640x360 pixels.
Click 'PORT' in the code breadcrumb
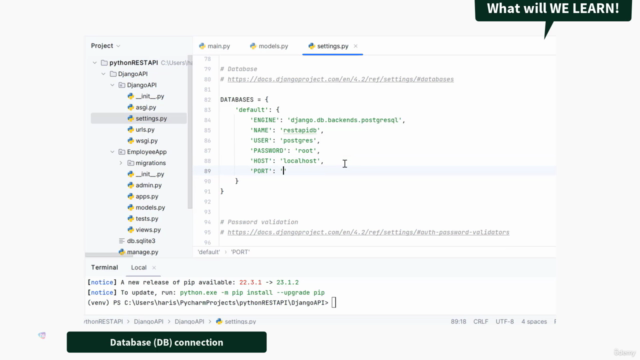(x=240, y=252)
